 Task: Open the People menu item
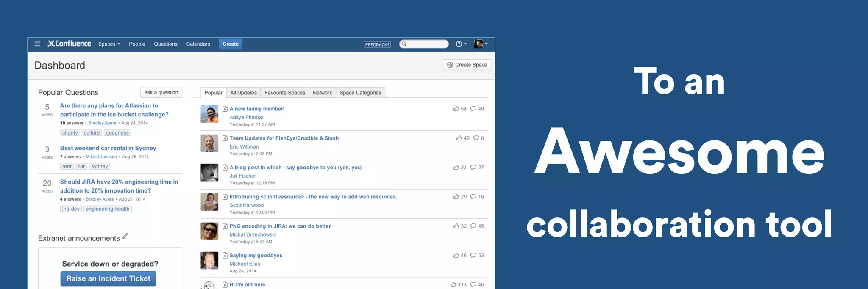[x=137, y=44]
